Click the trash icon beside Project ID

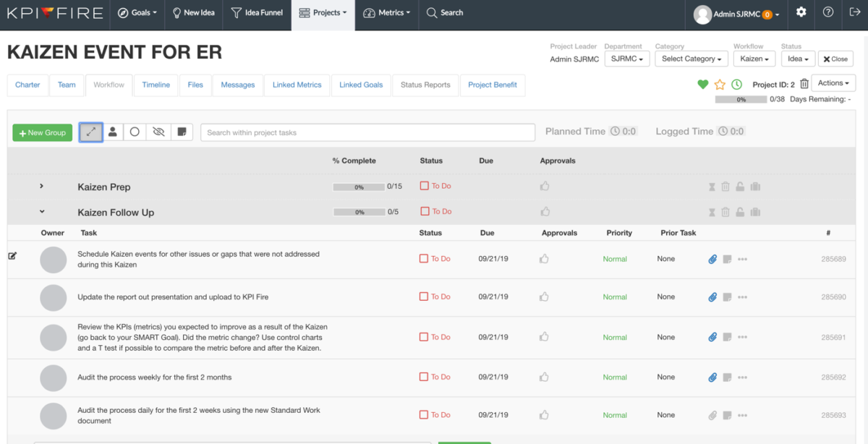[804, 84]
